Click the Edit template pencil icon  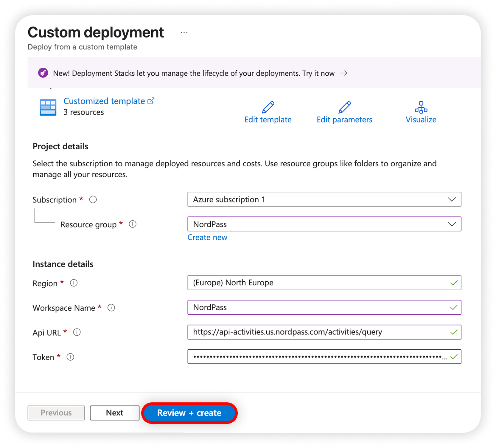point(268,107)
